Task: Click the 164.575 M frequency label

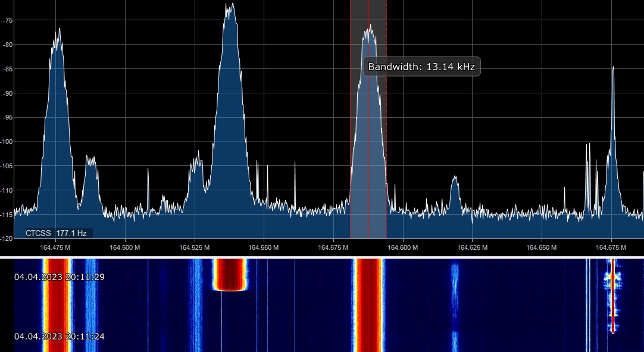Action: click(333, 247)
